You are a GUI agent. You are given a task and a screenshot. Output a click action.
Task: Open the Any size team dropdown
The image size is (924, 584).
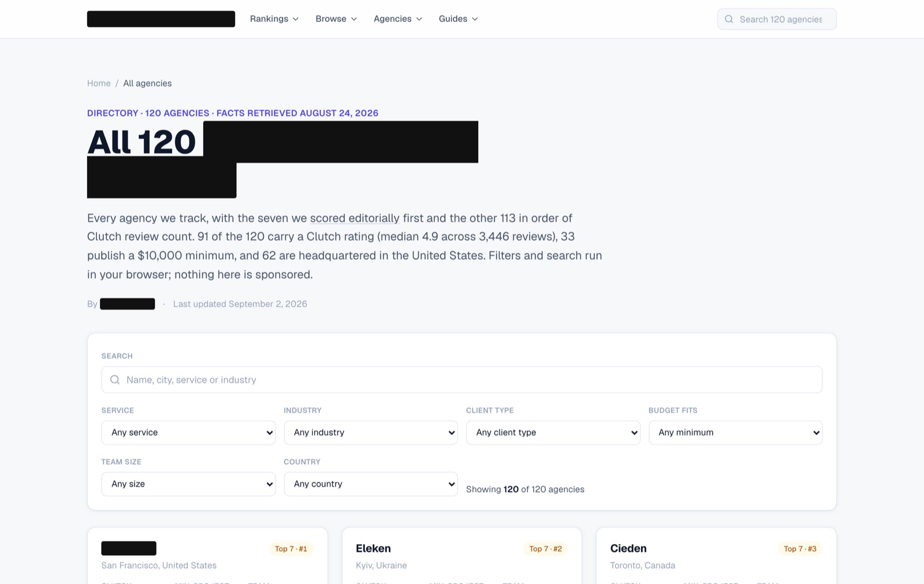pos(188,484)
